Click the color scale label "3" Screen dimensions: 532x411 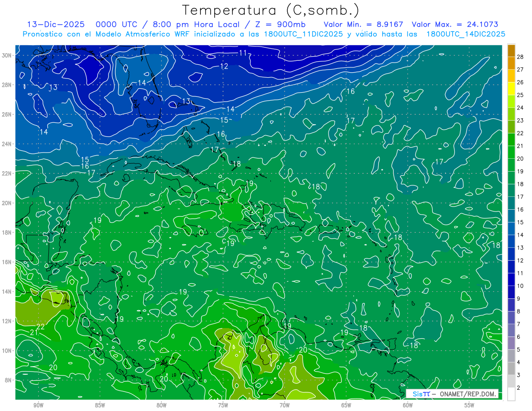pos(519,376)
